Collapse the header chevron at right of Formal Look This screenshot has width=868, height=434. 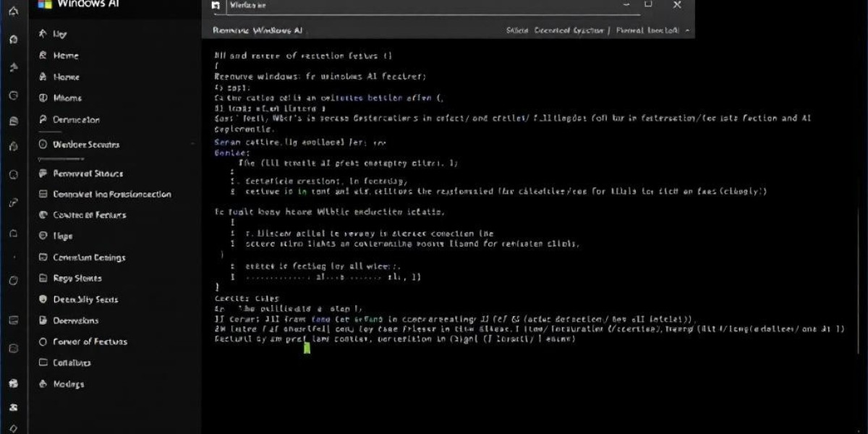687,31
